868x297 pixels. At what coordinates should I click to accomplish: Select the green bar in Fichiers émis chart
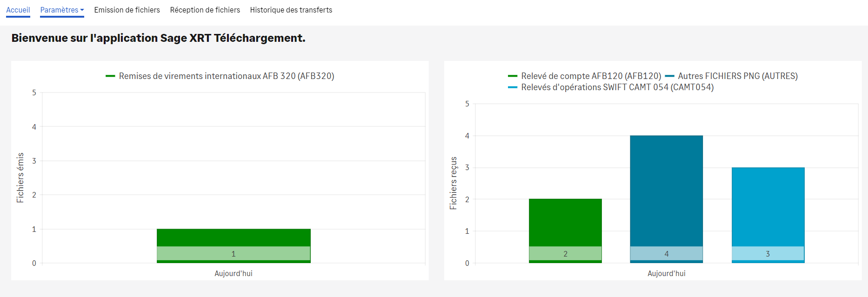coord(234,237)
